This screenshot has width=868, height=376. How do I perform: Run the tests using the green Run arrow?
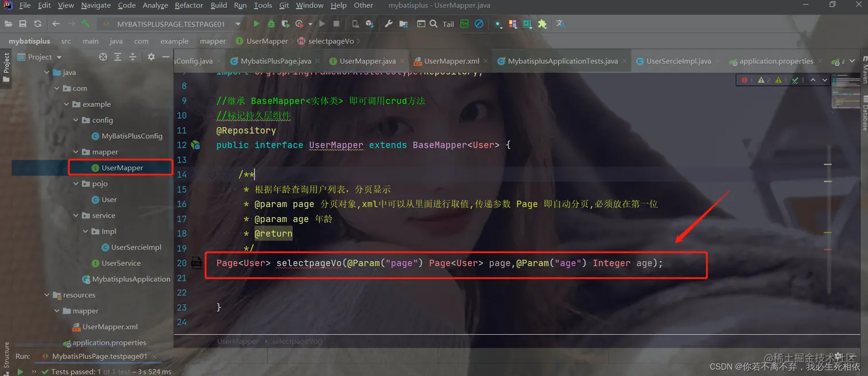pyautogui.click(x=257, y=24)
